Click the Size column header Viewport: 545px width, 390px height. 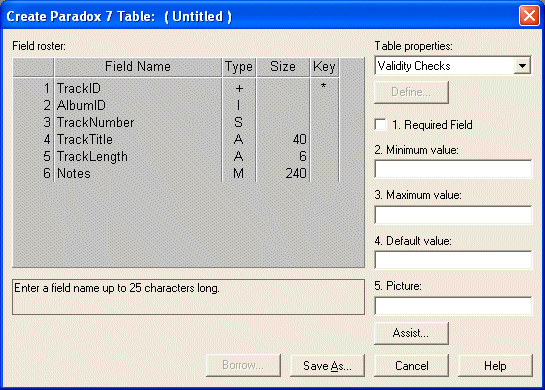click(x=283, y=67)
